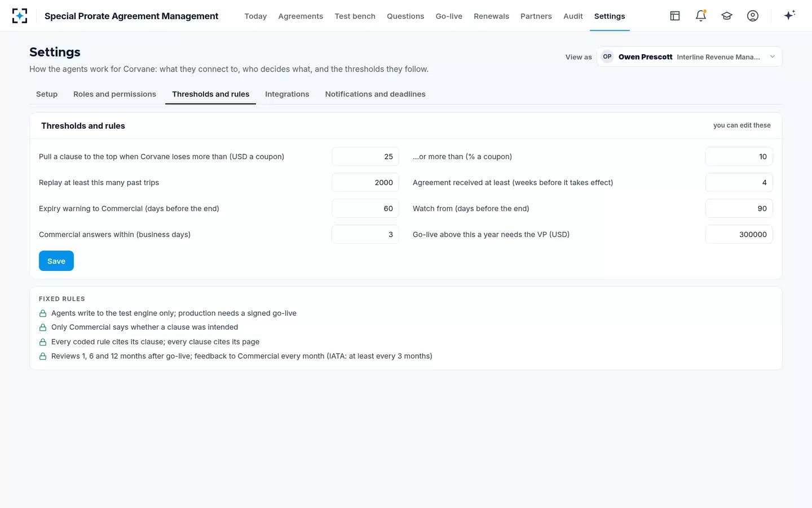Edit the expiry warning days field showing 60

click(x=365, y=208)
